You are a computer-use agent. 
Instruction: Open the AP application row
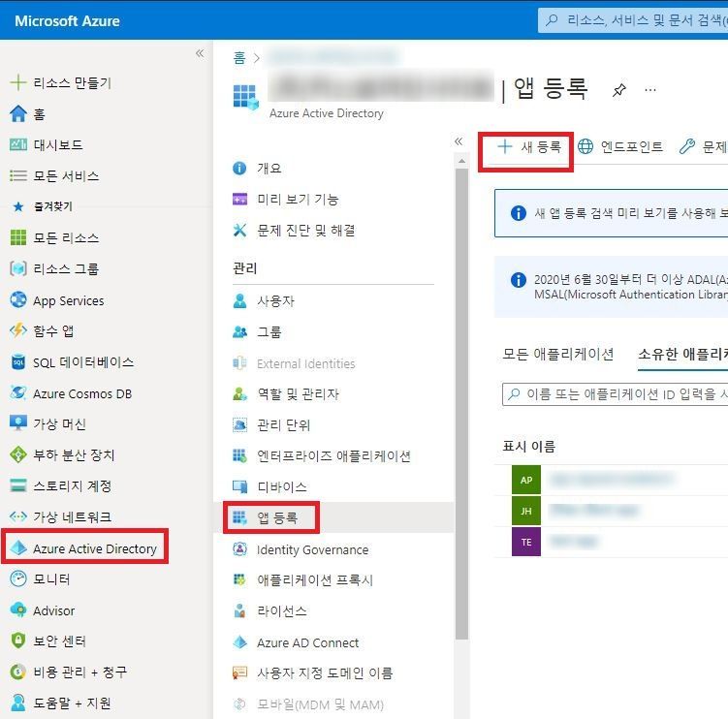611,480
